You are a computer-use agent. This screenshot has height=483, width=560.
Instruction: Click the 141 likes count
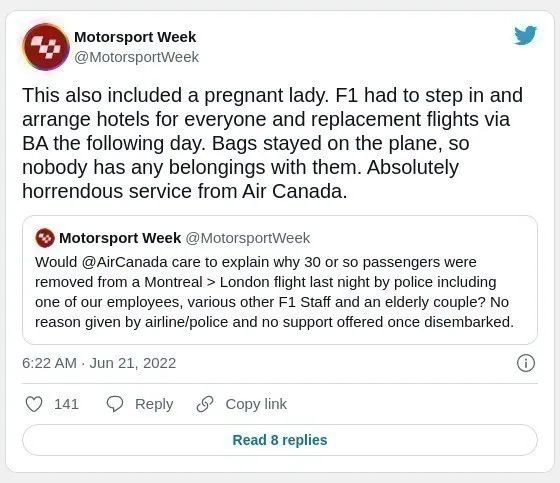[x=66, y=404]
